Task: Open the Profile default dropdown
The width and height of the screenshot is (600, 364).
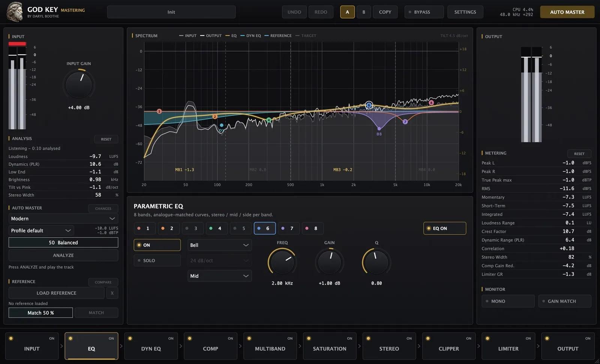Action: click(x=41, y=231)
